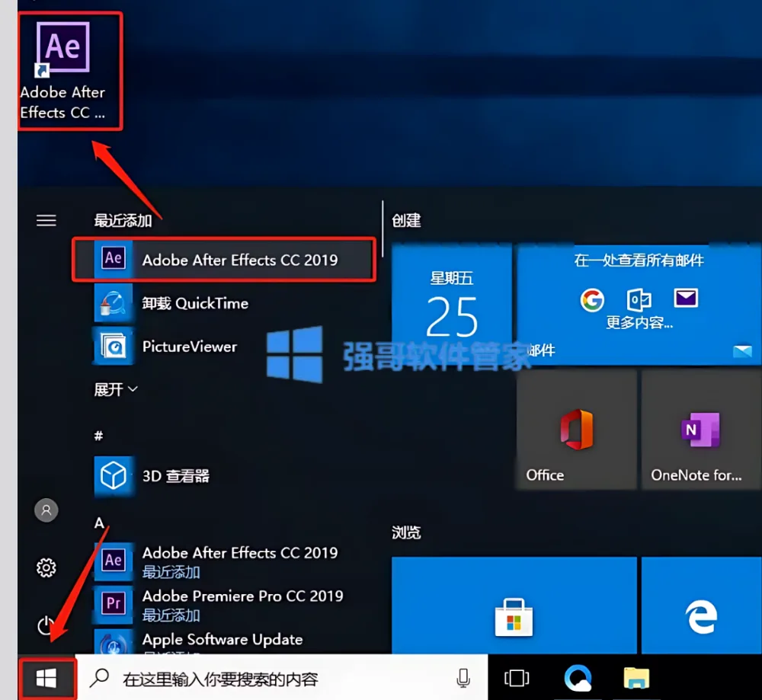
Task: Open Adobe After Effects desktop shortcut
Action: [70, 72]
